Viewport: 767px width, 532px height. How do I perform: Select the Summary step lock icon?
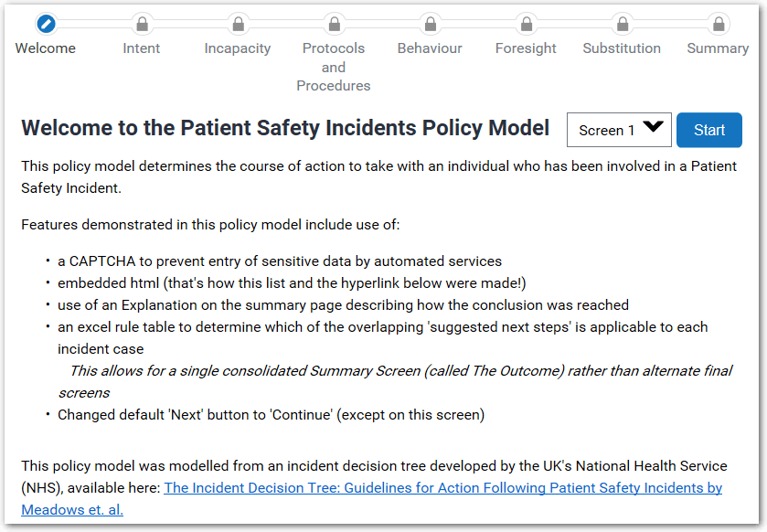718,24
